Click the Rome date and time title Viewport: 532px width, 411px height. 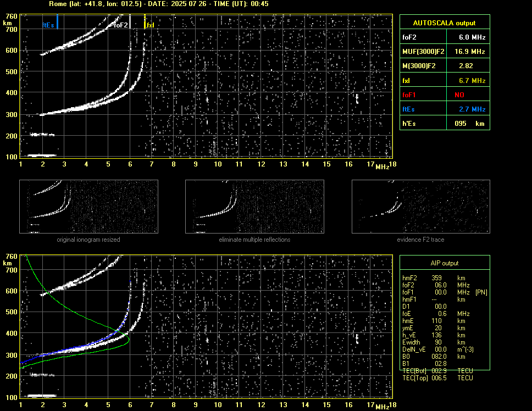click(159, 4)
